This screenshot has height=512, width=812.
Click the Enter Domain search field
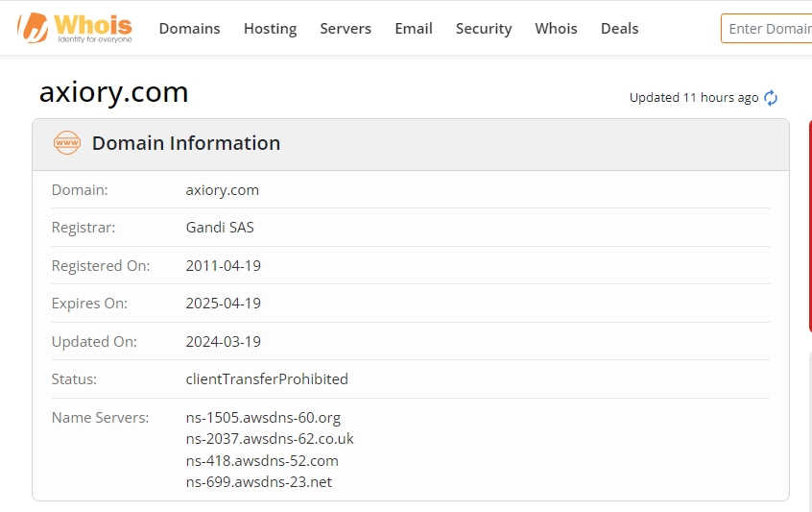[768, 29]
